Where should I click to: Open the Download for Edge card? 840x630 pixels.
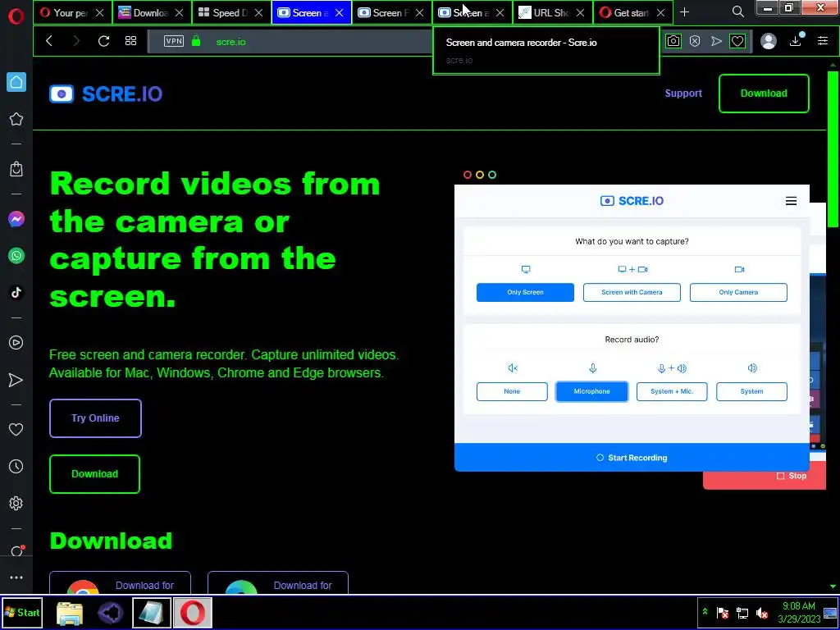278,582
